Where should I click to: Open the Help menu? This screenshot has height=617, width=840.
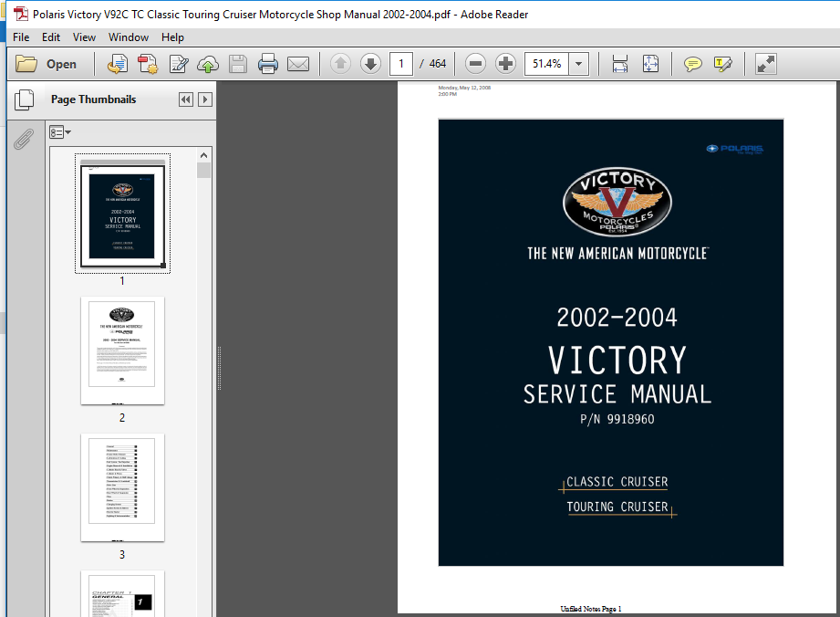click(172, 37)
